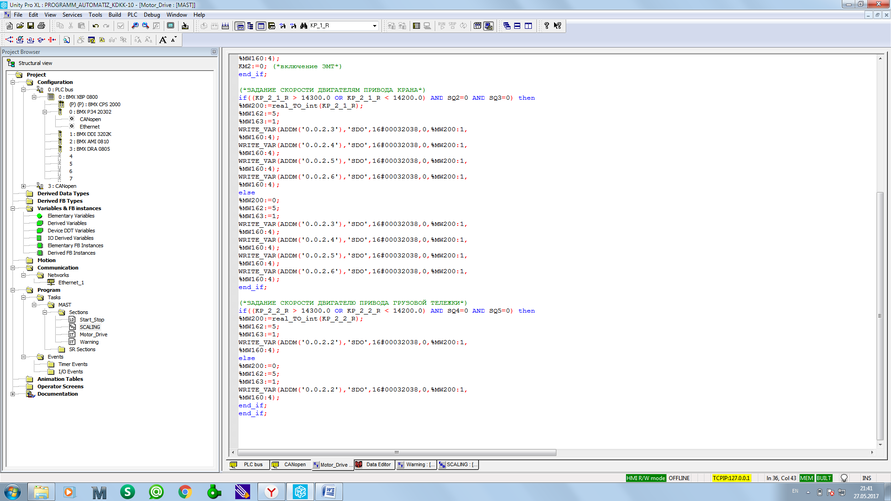Select Elementary Variables in the tree
The image size is (891, 501).
70,216
